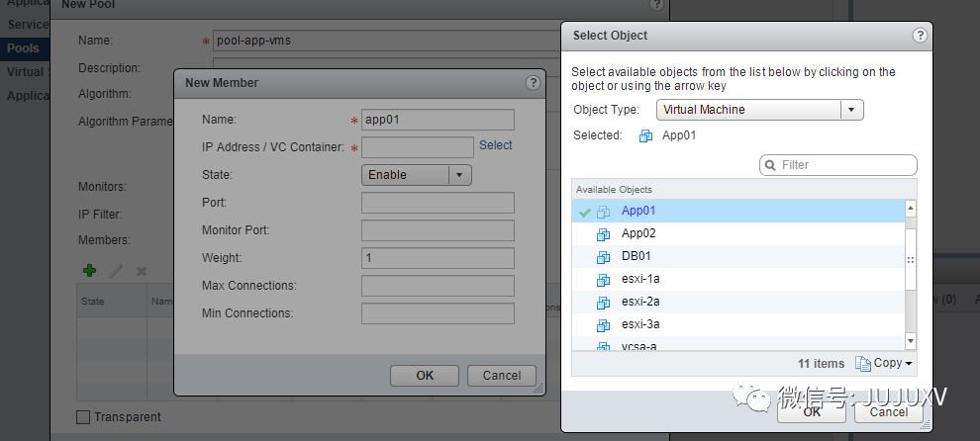980x441 pixels.
Task: Click the Select link beside IP Address
Action: pos(496,145)
